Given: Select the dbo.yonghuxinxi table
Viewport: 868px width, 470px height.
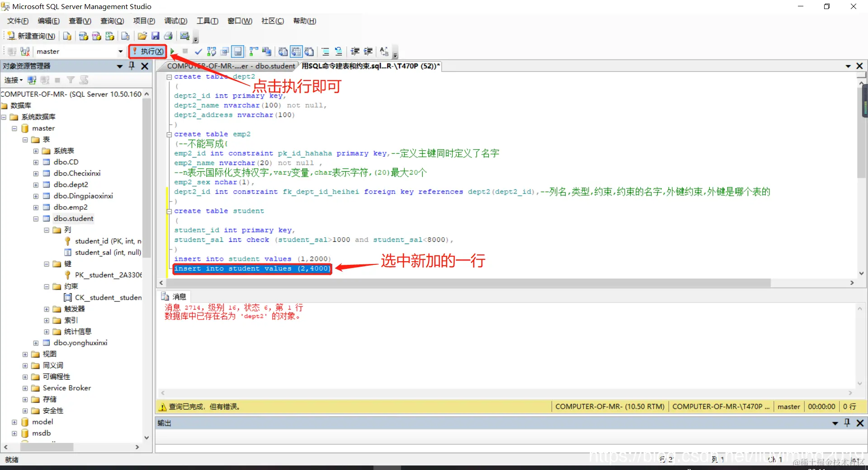Looking at the screenshot, I should [80, 343].
